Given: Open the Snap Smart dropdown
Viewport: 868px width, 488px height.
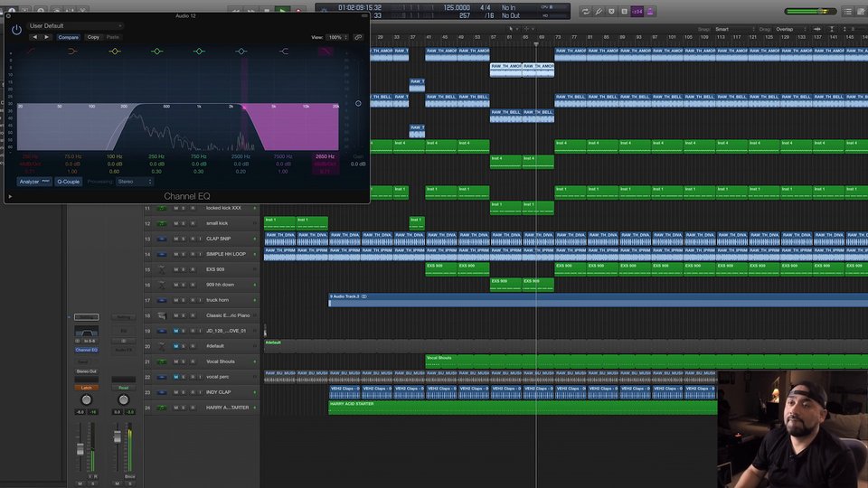Looking at the screenshot, I should [734, 29].
